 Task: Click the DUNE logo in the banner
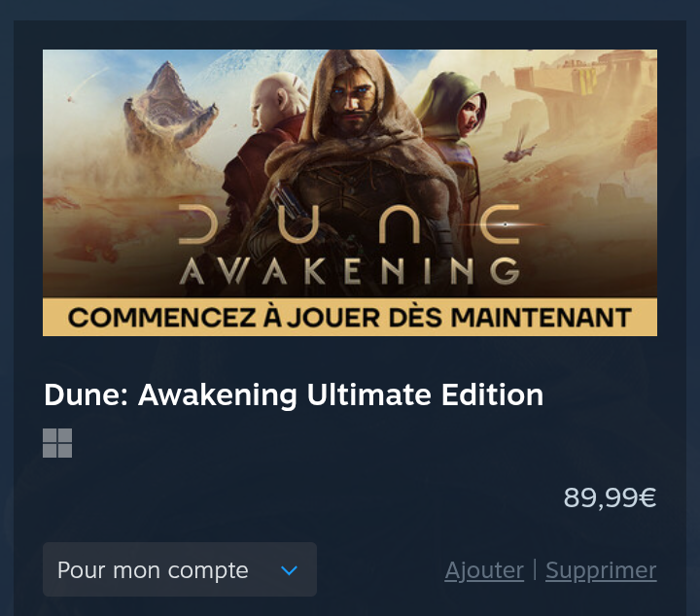click(349, 223)
